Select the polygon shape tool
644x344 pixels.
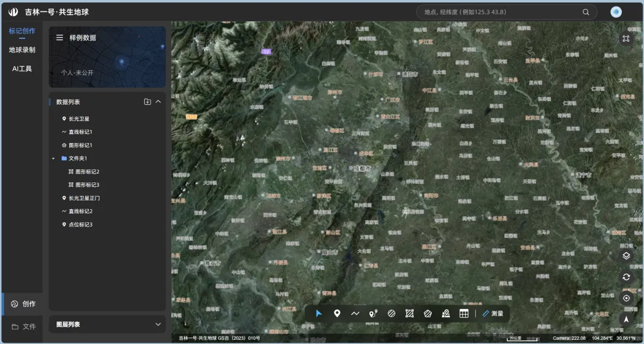428,314
